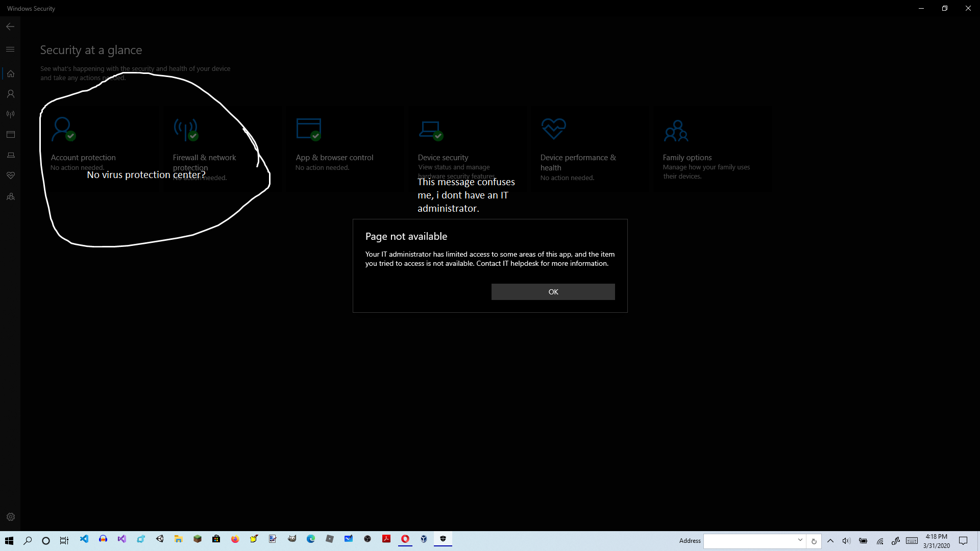Launch Visual Studio from taskbar
980x551 pixels.
tap(122, 539)
